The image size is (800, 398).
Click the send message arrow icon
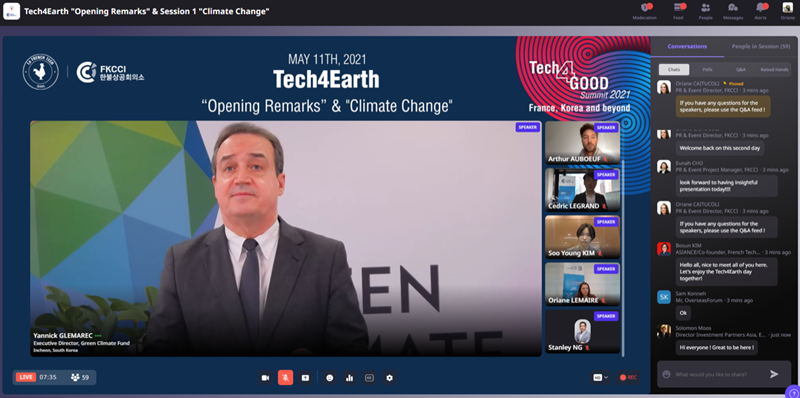coord(774,374)
